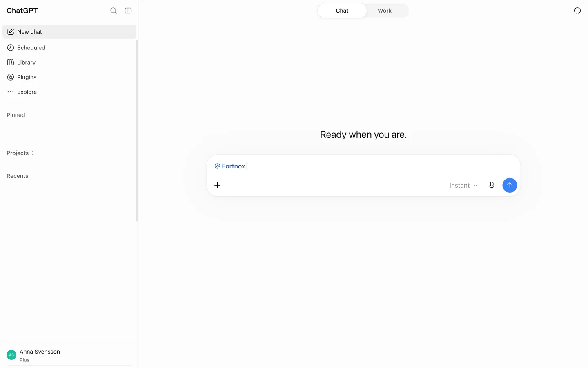588x368 pixels.
Task: Click the plus icon to add attachments
Action: [x=218, y=185]
